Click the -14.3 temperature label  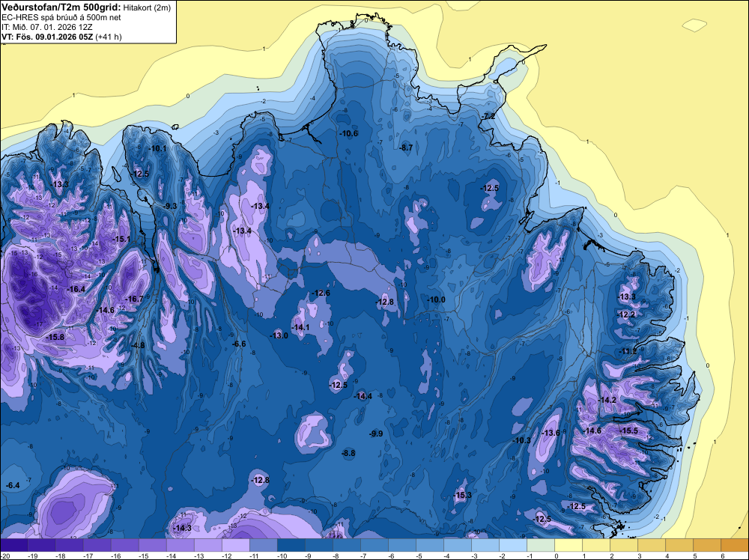coord(183,529)
